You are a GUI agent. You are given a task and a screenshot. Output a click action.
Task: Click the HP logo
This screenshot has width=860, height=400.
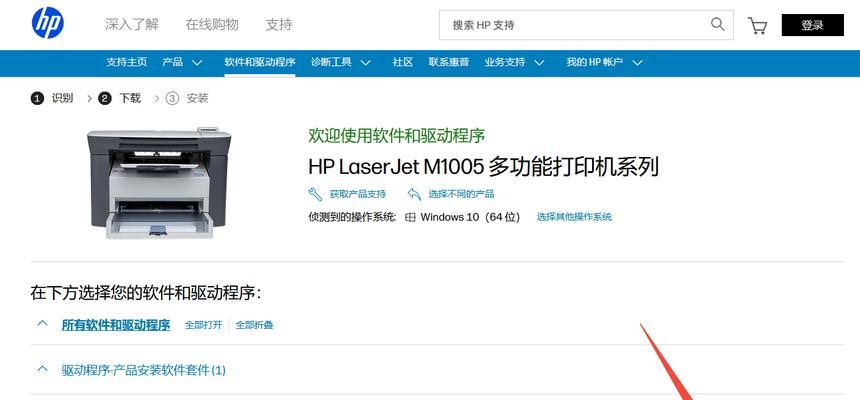coord(48,24)
